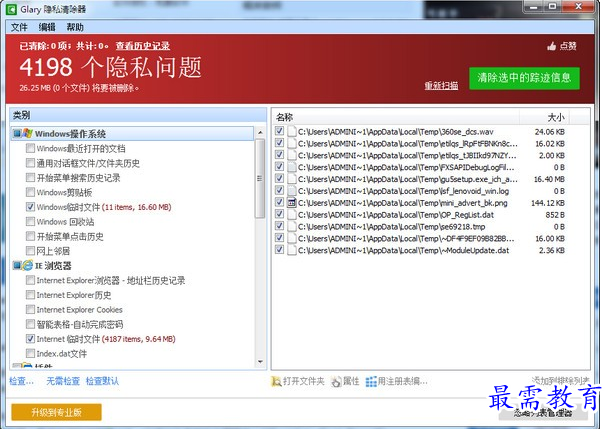Click category list scroll-up arrow
Viewport: 610px width, 429px height.
260,133
